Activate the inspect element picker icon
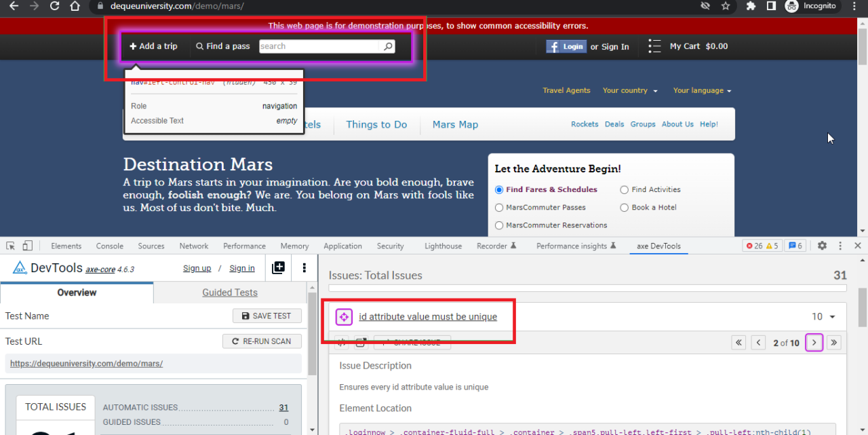 pos(11,246)
